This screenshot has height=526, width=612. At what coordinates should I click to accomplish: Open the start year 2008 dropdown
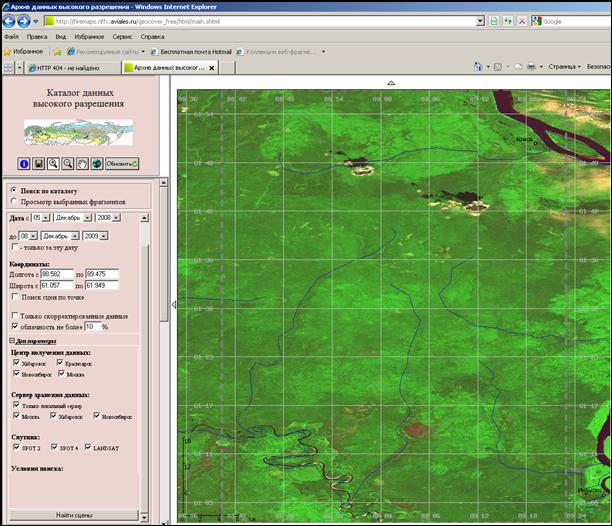pyautogui.click(x=108, y=217)
